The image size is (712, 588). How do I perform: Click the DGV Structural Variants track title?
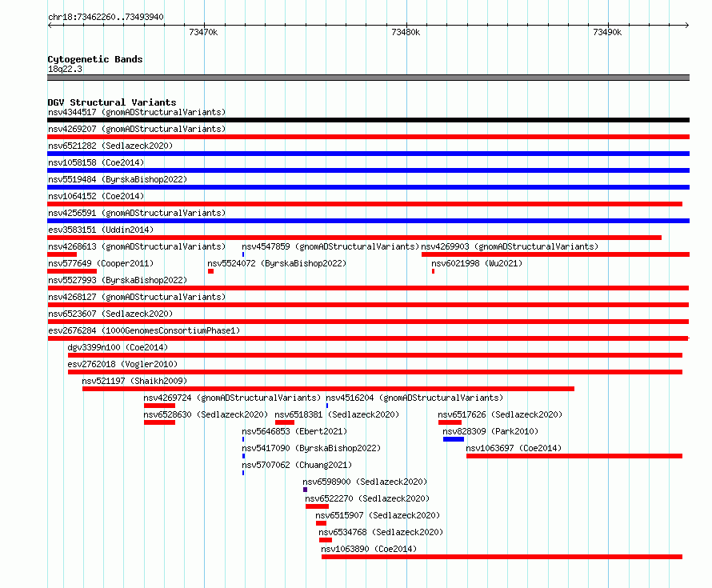coord(112,102)
